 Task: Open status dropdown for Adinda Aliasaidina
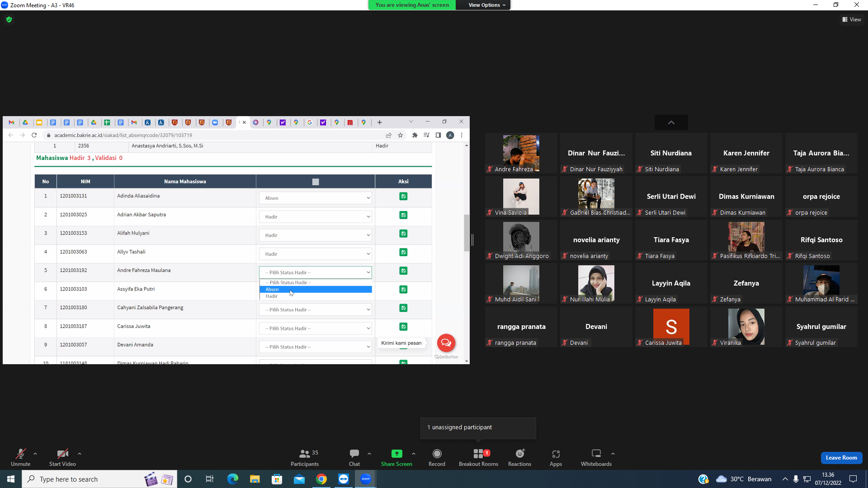tap(316, 198)
